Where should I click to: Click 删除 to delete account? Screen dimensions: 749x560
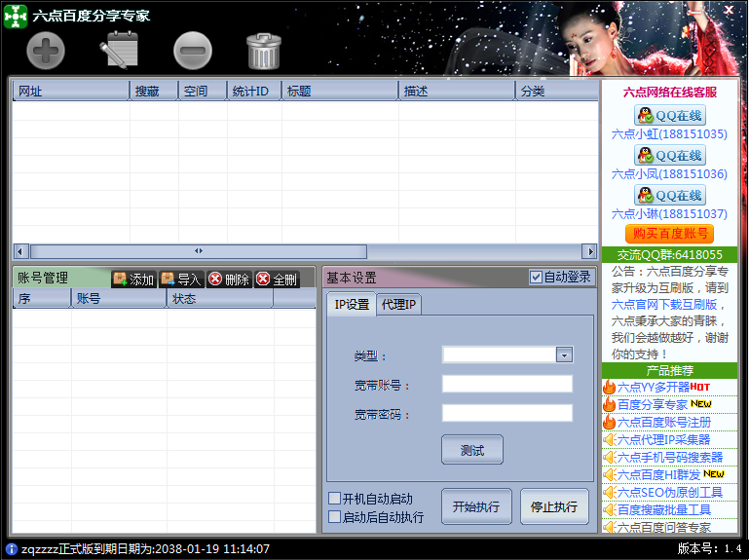(229, 280)
